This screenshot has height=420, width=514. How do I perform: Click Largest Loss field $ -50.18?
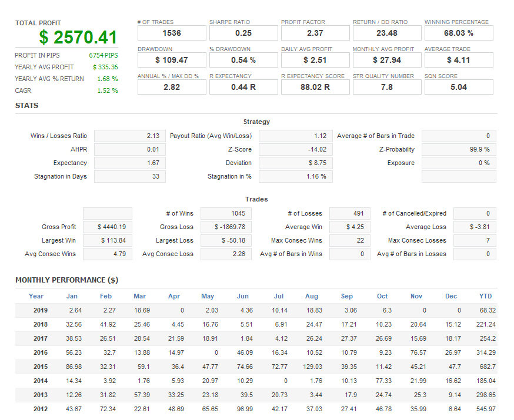[x=226, y=241]
